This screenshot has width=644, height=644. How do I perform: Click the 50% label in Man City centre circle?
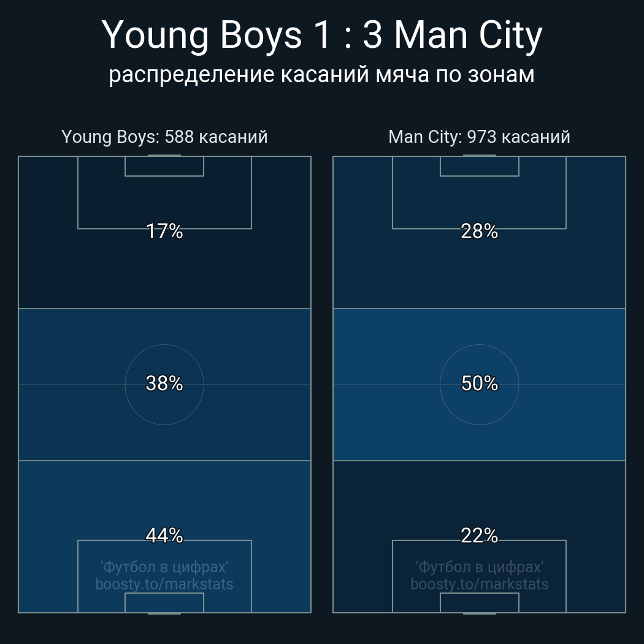[479, 383]
